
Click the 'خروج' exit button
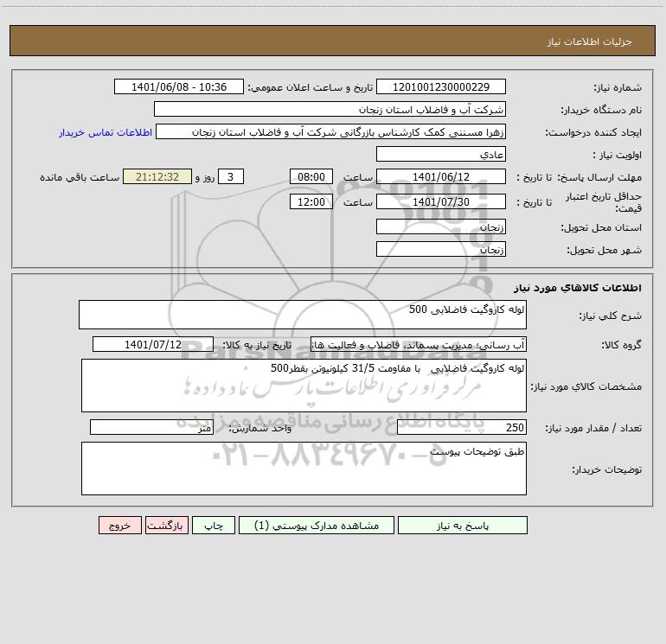tap(119, 526)
